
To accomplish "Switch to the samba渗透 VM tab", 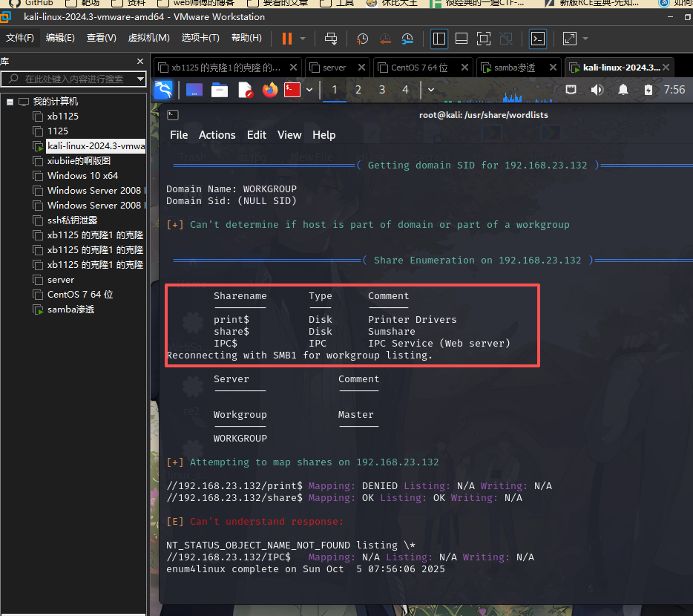I will 516,68.
